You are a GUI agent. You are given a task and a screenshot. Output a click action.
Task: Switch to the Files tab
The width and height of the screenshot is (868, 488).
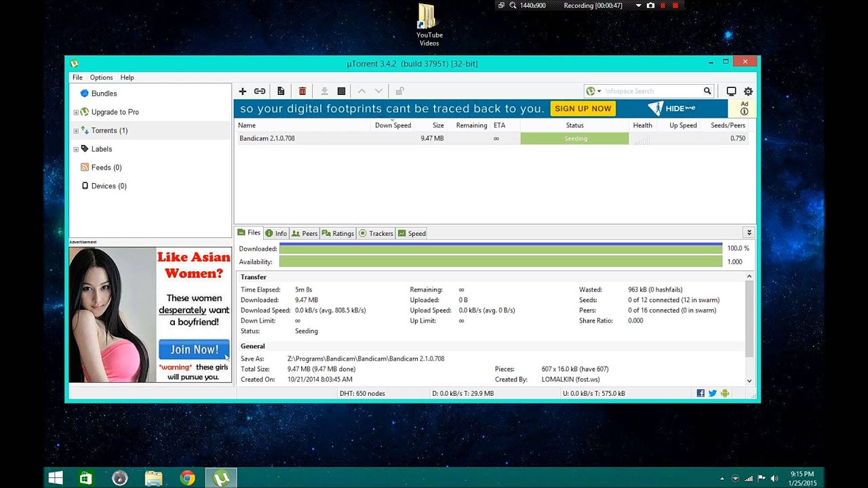pyautogui.click(x=249, y=232)
